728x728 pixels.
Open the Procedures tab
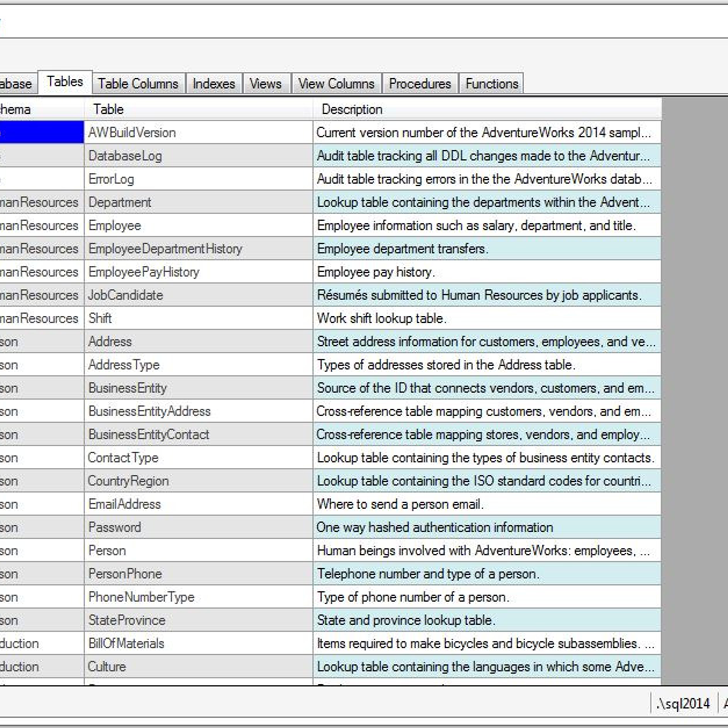click(420, 84)
